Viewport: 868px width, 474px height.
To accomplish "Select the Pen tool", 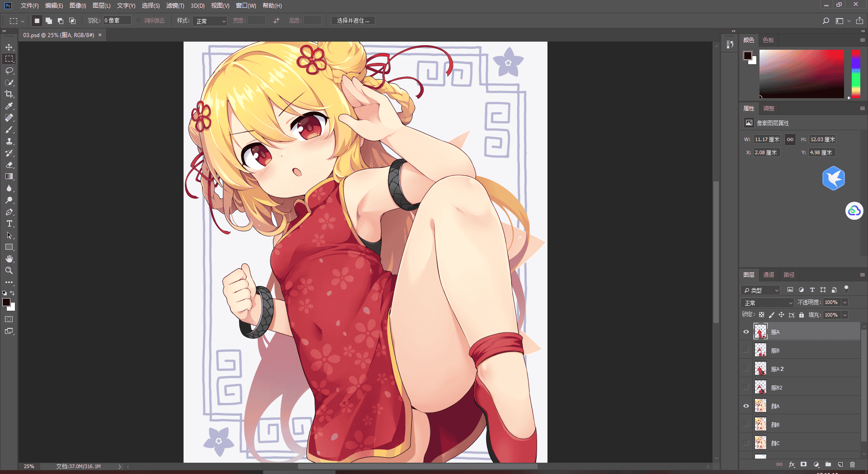I will click(x=9, y=212).
